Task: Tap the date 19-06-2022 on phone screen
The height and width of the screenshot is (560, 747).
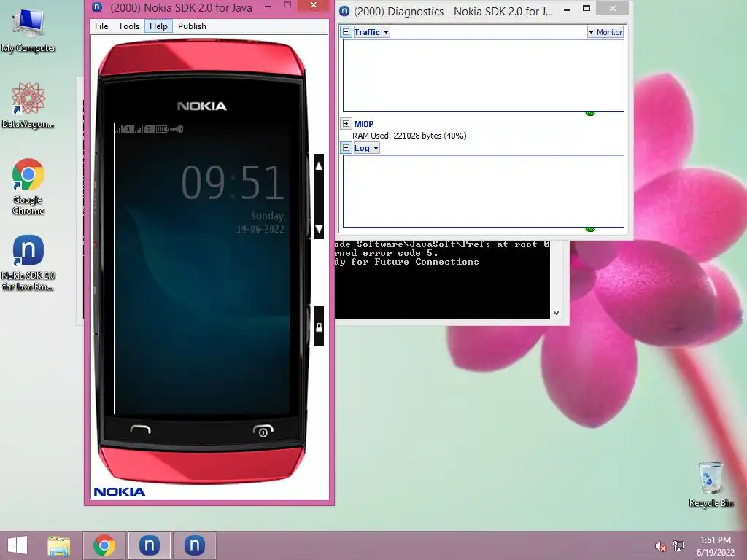Action: pyautogui.click(x=260, y=229)
